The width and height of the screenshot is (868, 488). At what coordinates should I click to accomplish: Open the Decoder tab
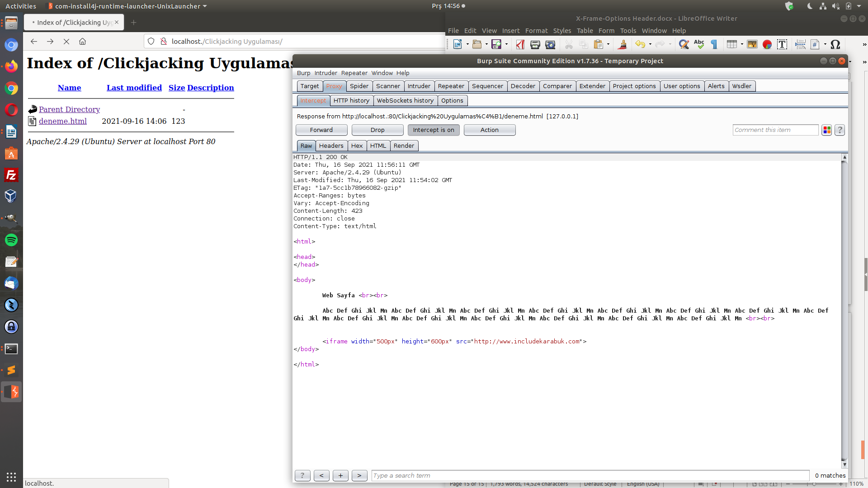coord(523,86)
